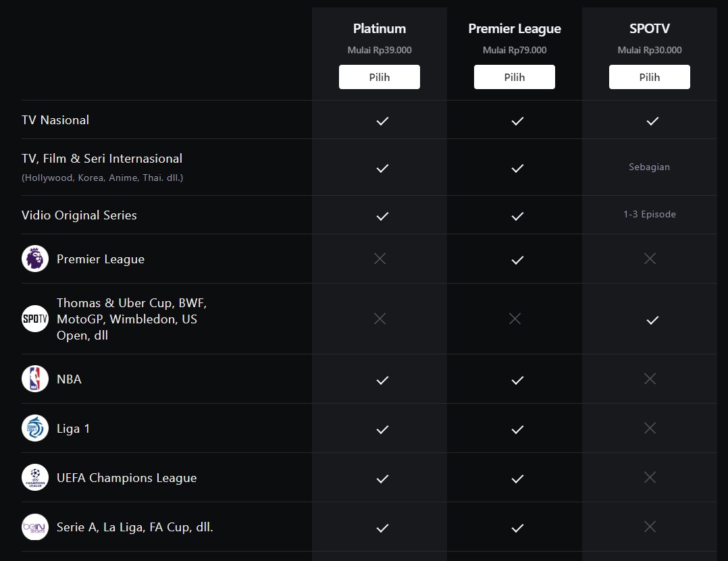Click the SPOTV cross mark in NBA row
This screenshot has height=561, width=728.
(x=650, y=379)
